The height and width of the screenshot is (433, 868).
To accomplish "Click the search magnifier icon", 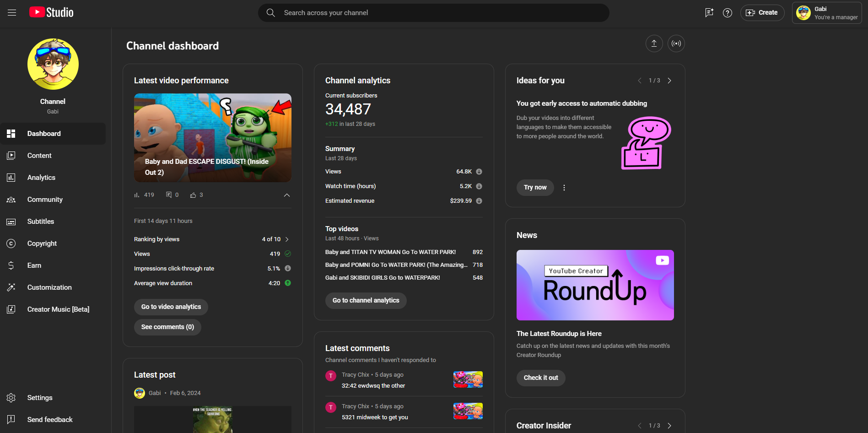I will (x=271, y=13).
